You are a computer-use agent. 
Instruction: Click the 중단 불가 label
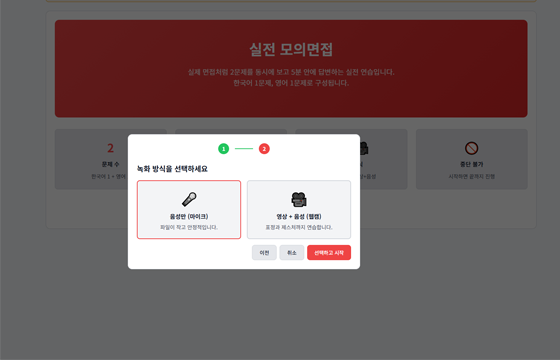click(471, 164)
